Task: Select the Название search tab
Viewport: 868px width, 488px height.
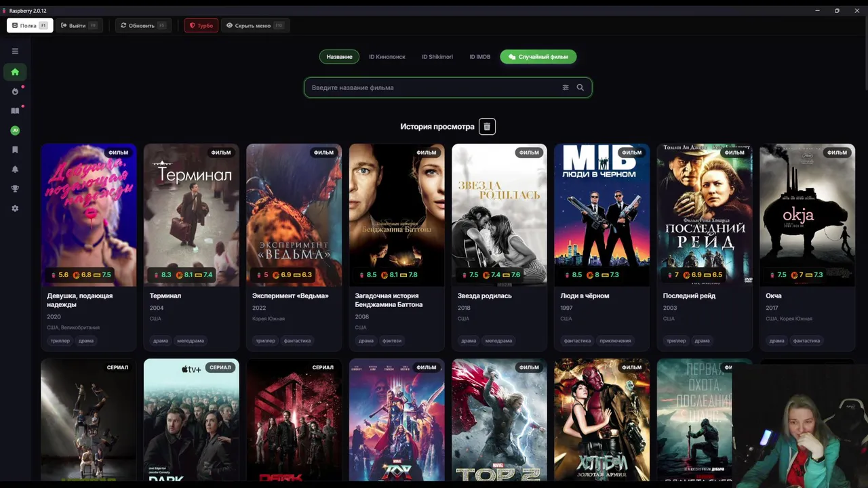Action: point(339,57)
